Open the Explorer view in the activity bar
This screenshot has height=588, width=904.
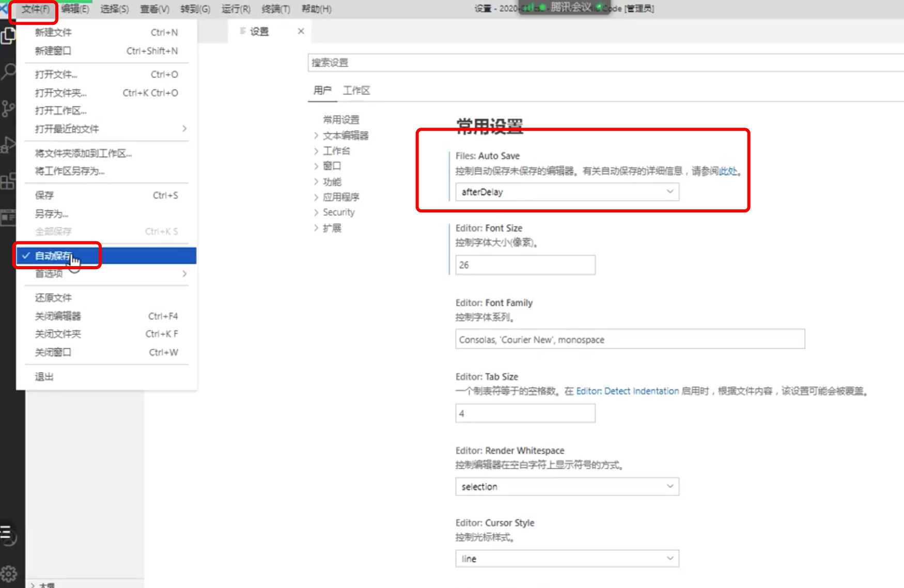(8, 35)
